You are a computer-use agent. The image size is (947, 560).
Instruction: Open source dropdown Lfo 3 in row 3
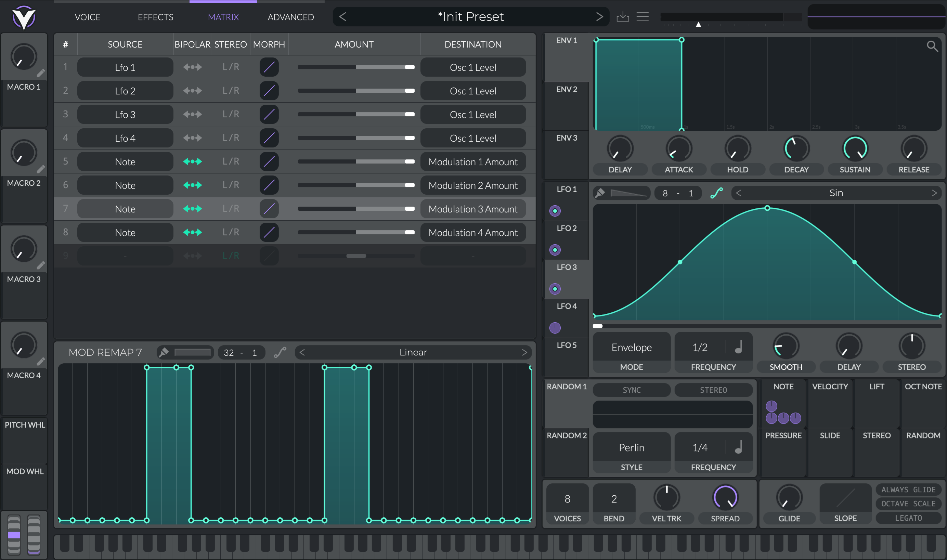[125, 114]
